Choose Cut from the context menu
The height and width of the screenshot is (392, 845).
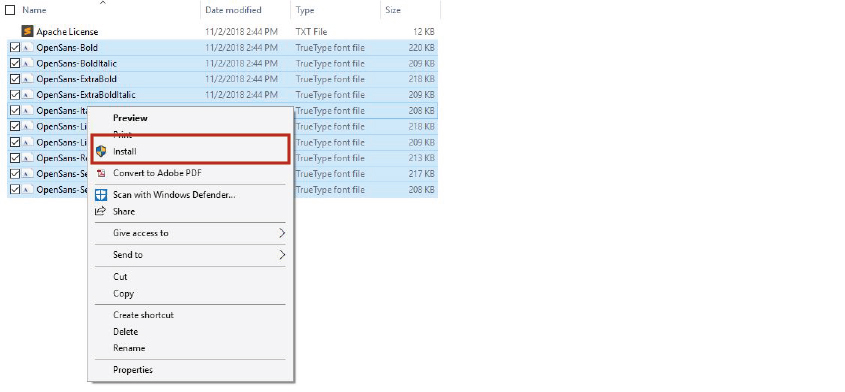click(120, 277)
